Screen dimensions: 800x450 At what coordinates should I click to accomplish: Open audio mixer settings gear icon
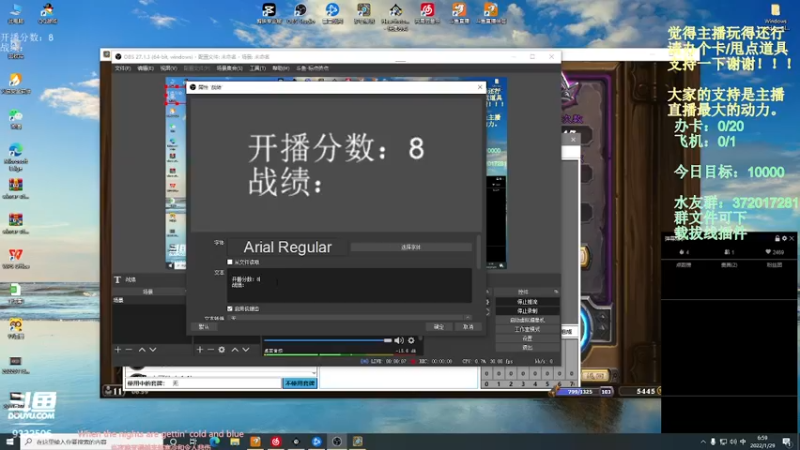[x=411, y=340]
